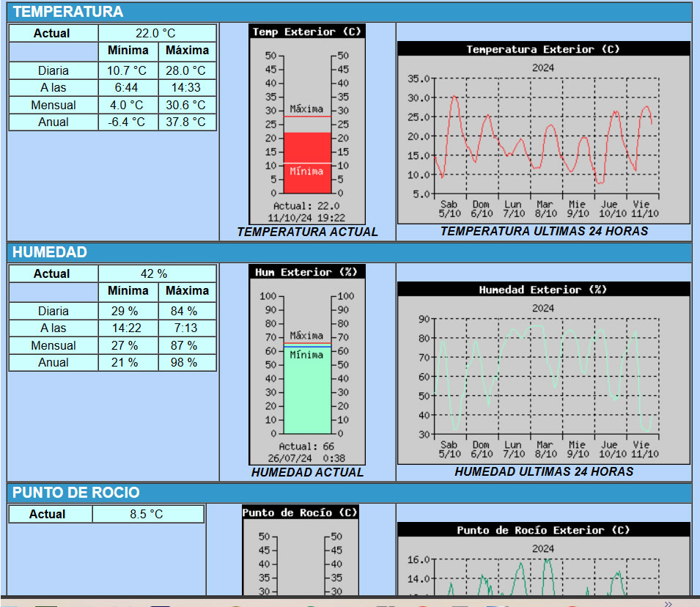700x607 pixels.
Task: Click the TEMPERATURA ACTUAL caption
Action: pos(307,232)
